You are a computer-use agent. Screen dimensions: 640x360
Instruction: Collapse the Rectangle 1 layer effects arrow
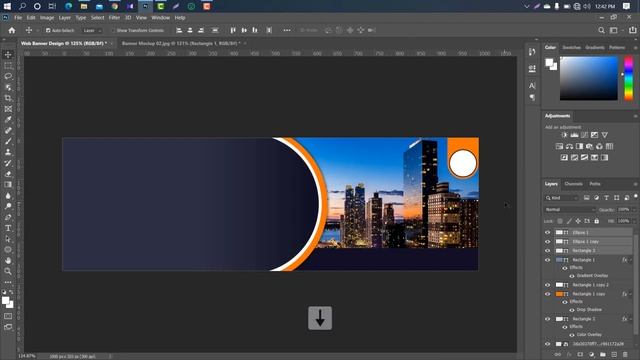[631, 260]
